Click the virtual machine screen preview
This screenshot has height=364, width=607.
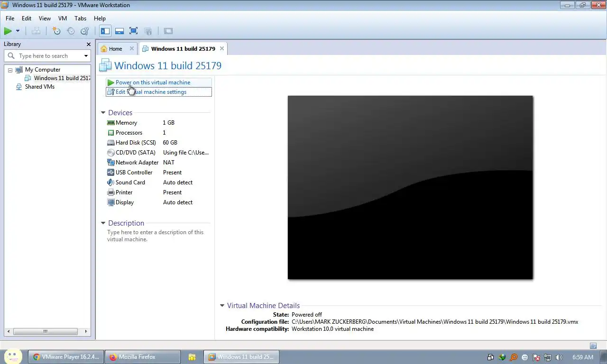pyautogui.click(x=410, y=188)
